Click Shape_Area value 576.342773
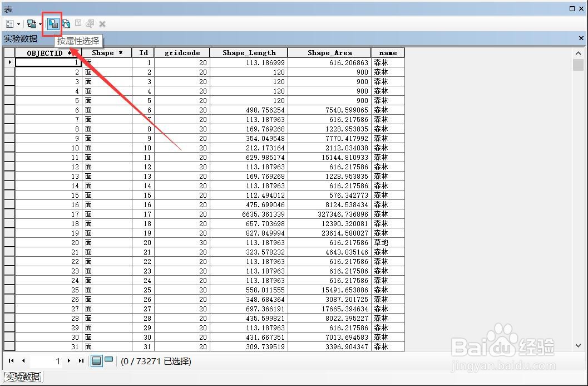Image resolution: width=588 pixels, height=386 pixels. point(330,196)
